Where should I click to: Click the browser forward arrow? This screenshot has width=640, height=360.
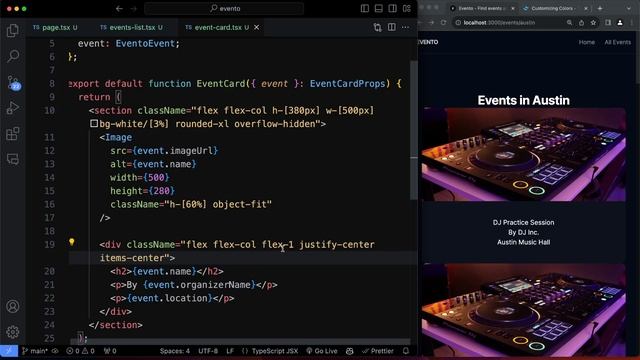tap(431, 23)
